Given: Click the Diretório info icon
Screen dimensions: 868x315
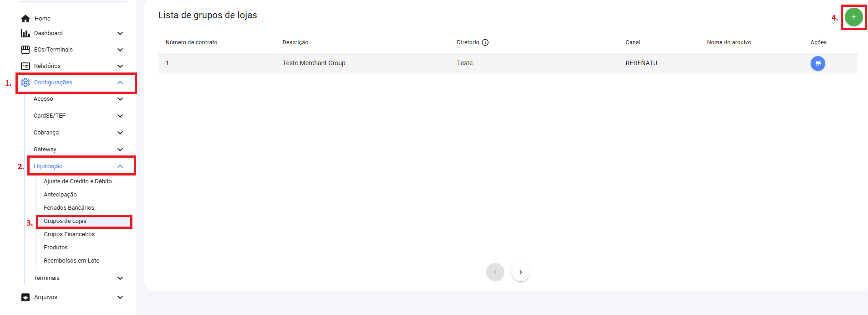Looking at the screenshot, I should [485, 42].
